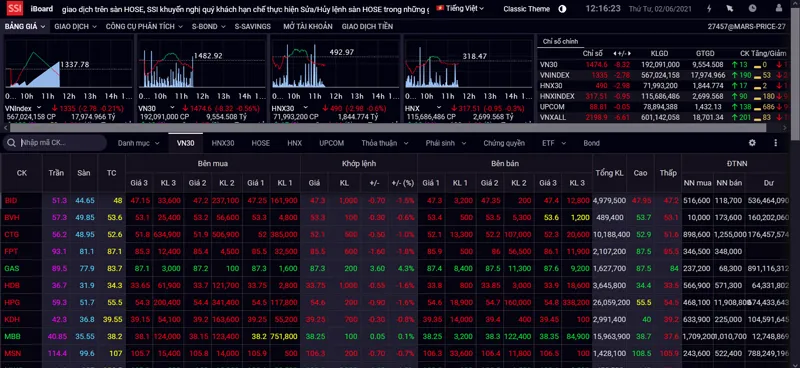Open the Bond tab
800x368 pixels.
(x=591, y=143)
